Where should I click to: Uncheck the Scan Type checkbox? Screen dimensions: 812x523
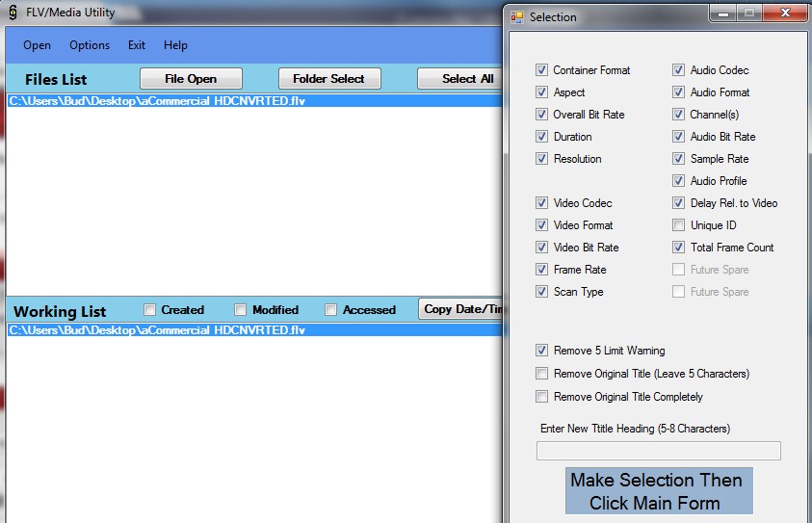(541, 292)
